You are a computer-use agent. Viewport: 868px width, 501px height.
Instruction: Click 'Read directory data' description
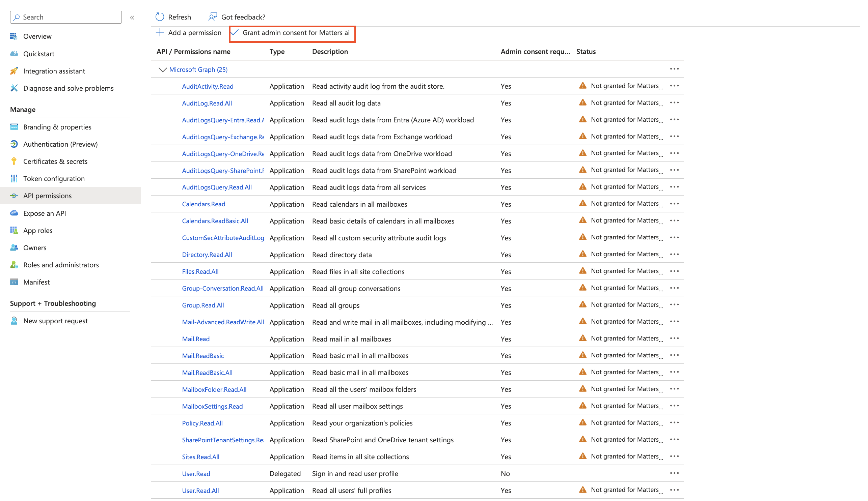point(342,255)
